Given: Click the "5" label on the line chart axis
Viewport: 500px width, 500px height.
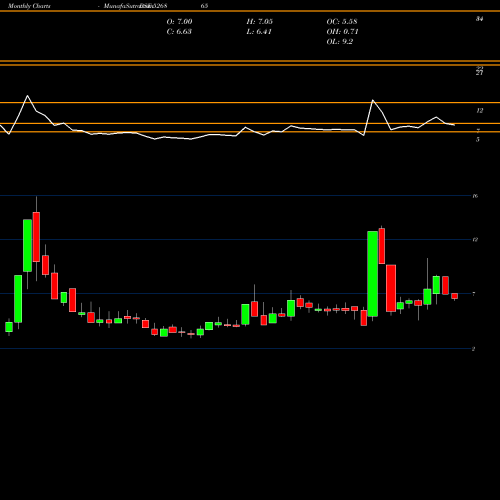Looking at the screenshot, I should click(x=478, y=140).
